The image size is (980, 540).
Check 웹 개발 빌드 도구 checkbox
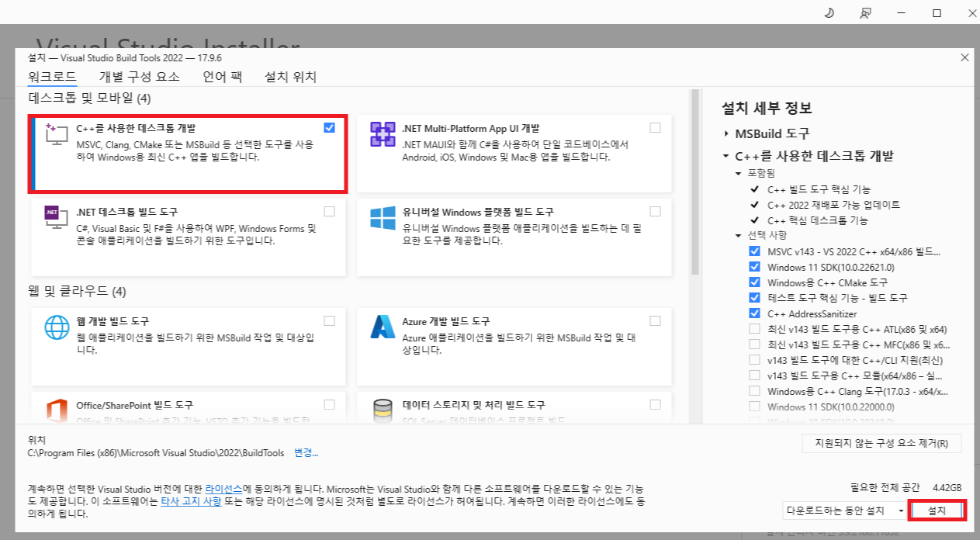click(x=329, y=320)
